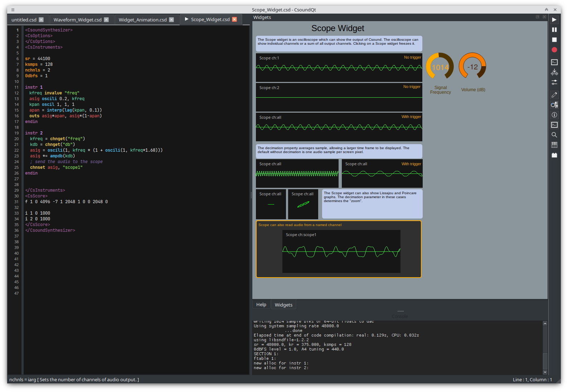
Task: Toggle the help info circle icon
Action: click(x=554, y=115)
